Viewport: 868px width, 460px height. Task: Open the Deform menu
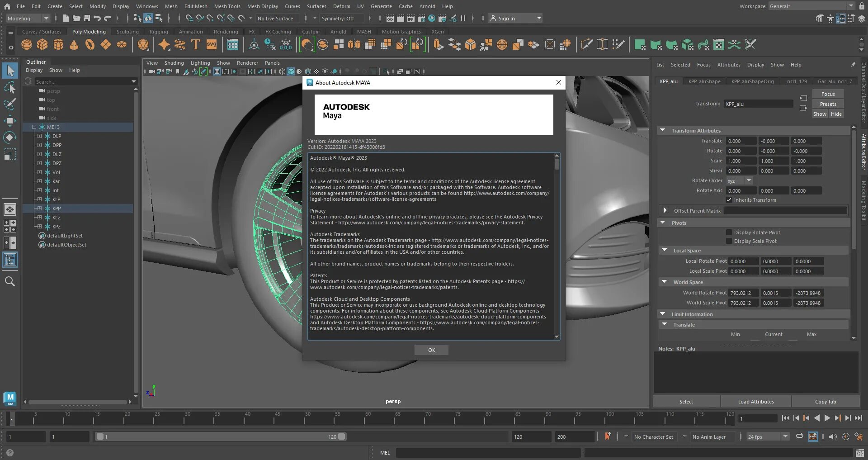click(x=341, y=6)
